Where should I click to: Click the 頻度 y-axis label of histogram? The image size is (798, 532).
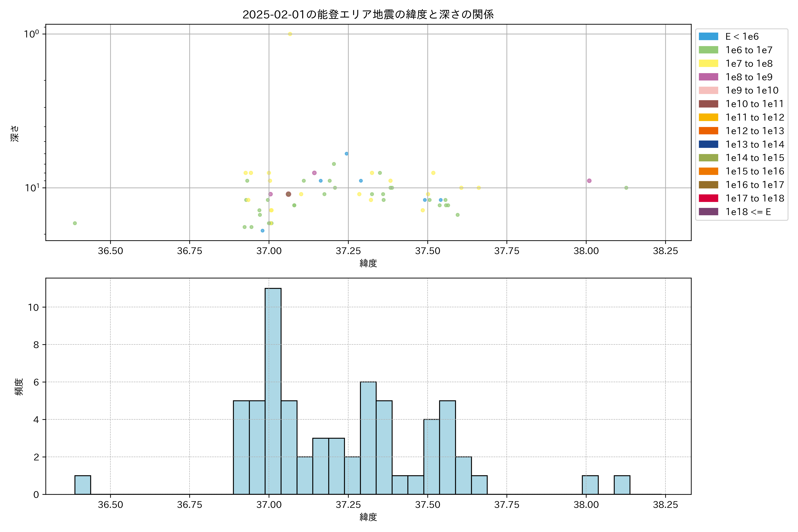(x=19, y=387)
